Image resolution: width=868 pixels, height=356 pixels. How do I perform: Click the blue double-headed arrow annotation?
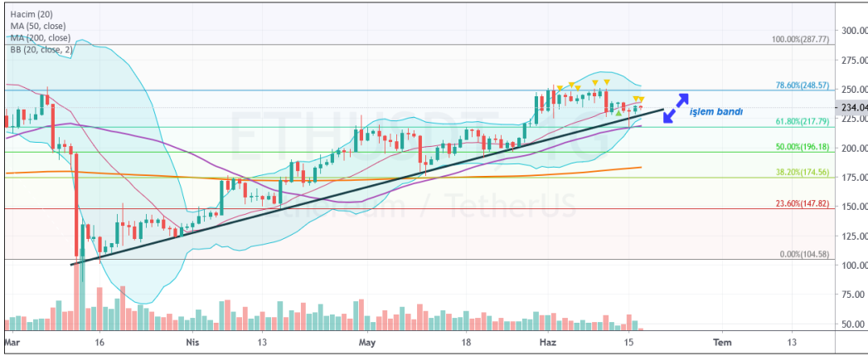click(676, 108)
